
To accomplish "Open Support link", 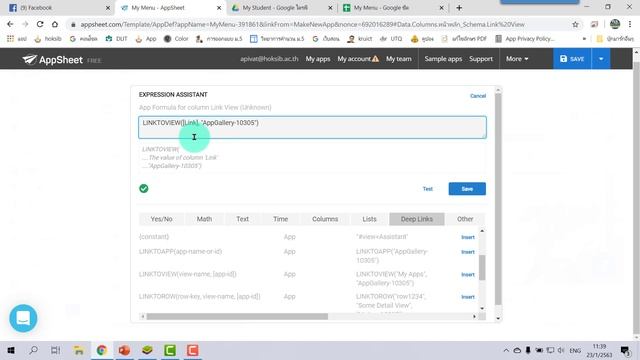I will pyautogui.click(x=481, y=59).
